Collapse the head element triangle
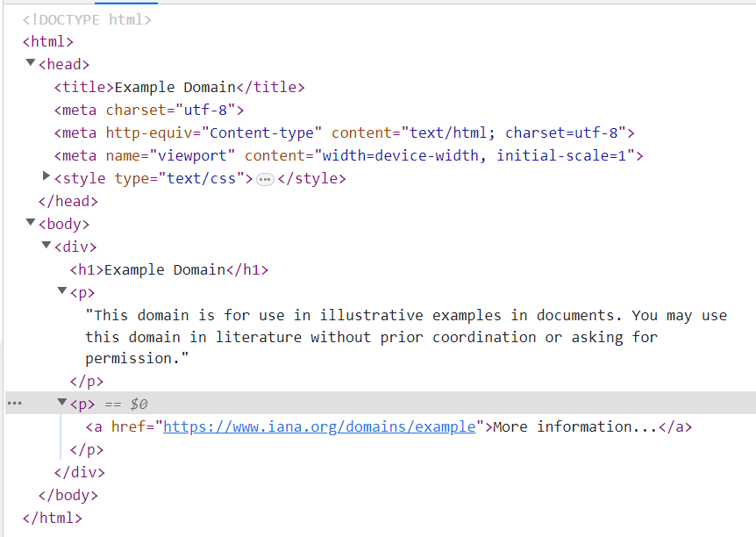This screenshot has width=756, height=537. coord(31,62)
